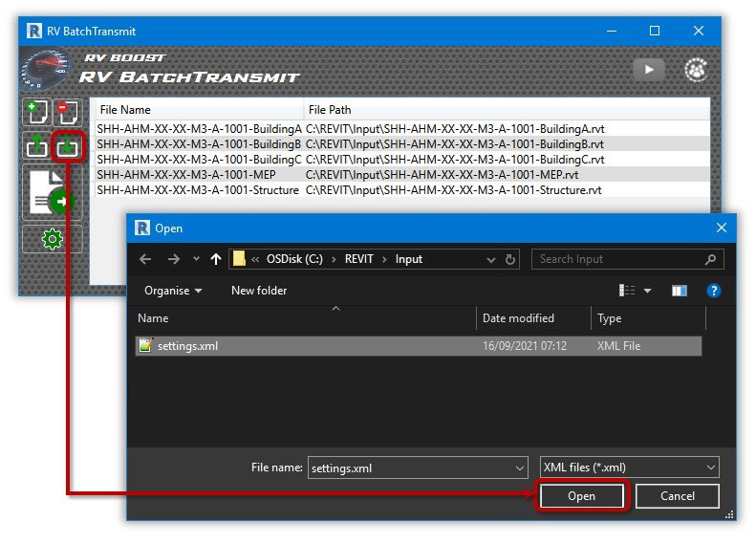This screenshot has width=756, height=544.
Task: Select the SHH-AHM-XX-XX-M3-A-1001-BuildingA row
Action: (x=402, y=129)
